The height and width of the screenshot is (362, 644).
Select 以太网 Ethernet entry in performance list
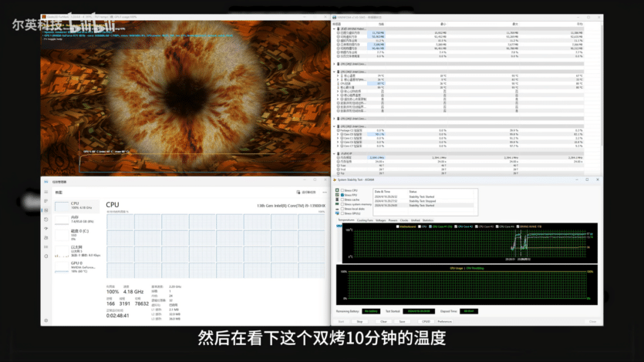77,250
